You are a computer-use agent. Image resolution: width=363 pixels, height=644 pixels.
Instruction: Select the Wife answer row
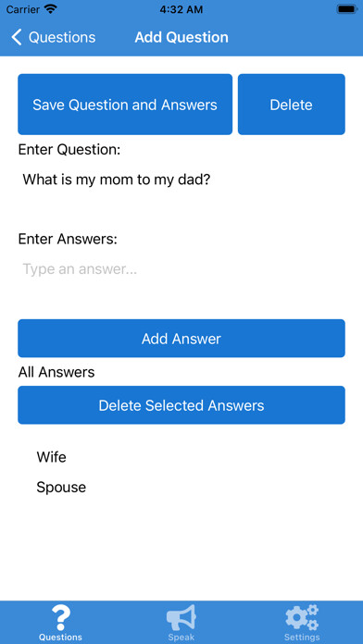[x=181, y=457]
